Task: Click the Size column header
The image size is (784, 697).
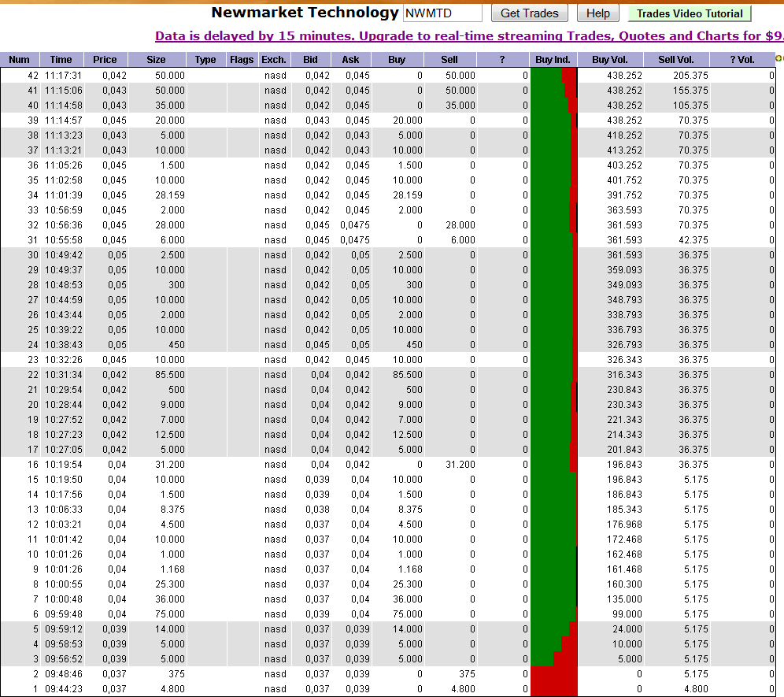Action: pyautogui.click(x=157, y=60)
